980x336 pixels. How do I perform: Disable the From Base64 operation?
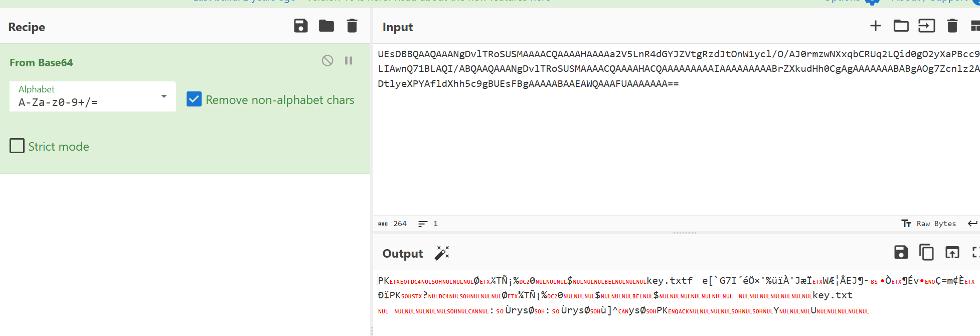tap(328, 61)
